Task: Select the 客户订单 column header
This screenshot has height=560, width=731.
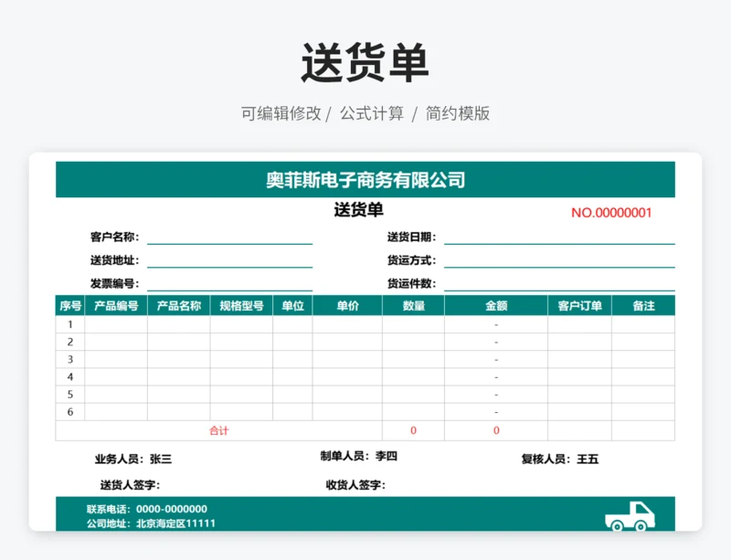Action: (579, 306)
